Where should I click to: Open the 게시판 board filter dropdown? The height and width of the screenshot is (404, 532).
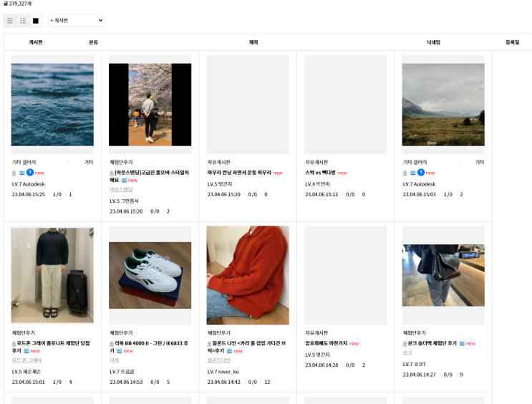pos(77,20)
